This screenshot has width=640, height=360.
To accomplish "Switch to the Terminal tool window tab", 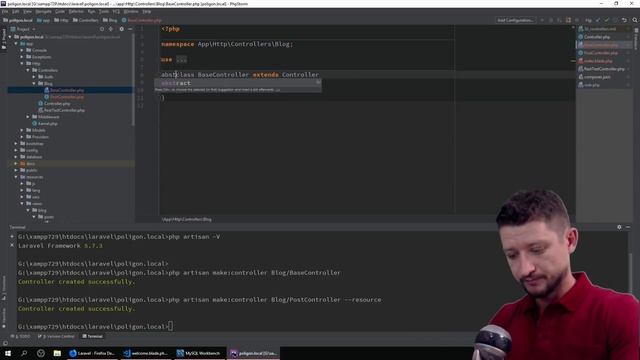I will [x=92, y=336].
